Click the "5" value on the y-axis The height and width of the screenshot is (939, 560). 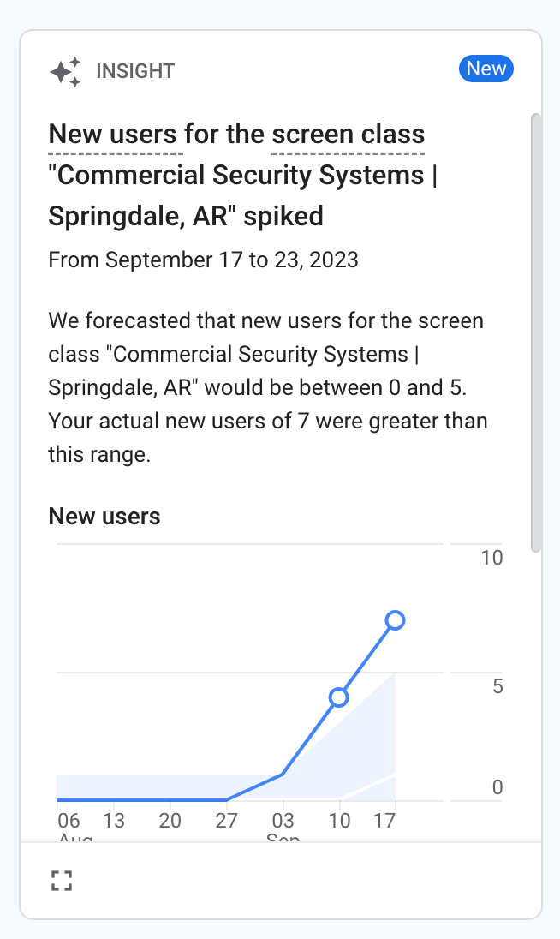coord(497,686)
